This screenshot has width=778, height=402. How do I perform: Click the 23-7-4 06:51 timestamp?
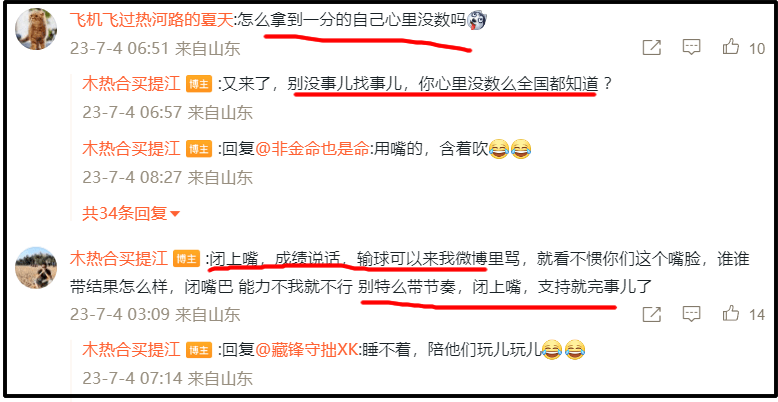point(119,48)
